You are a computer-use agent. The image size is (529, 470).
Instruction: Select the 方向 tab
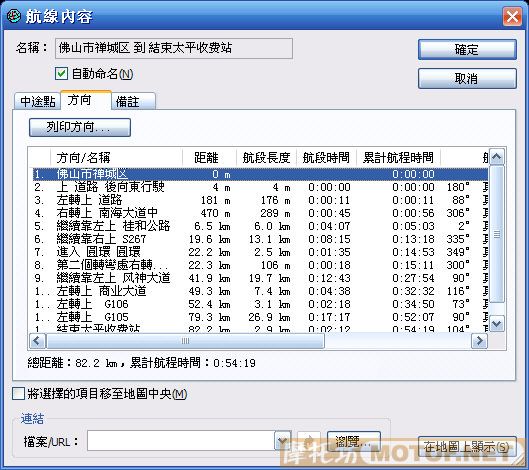click(86, 100)
